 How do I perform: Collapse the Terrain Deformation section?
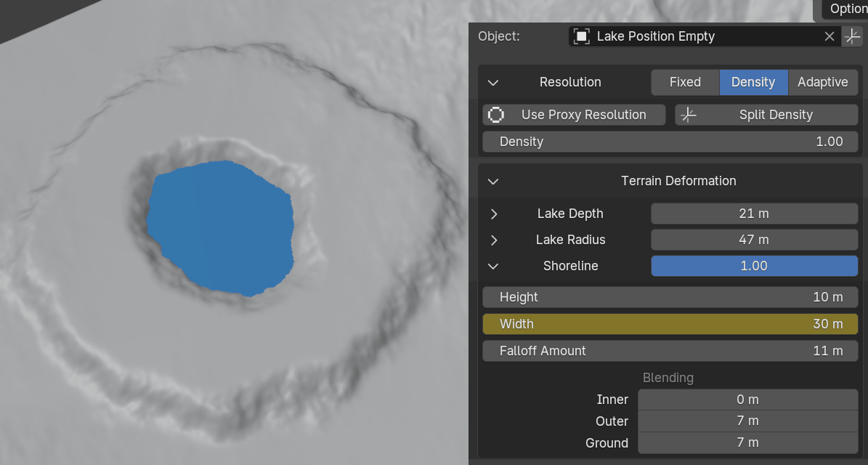[493, 181]
